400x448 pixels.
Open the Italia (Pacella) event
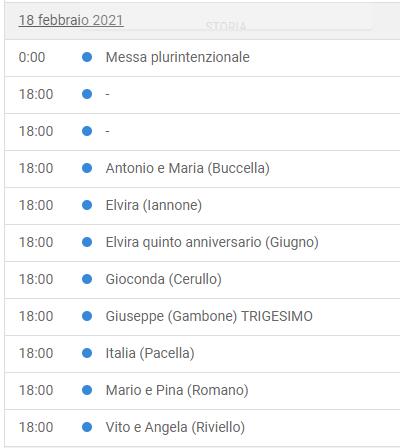point(150,353)
